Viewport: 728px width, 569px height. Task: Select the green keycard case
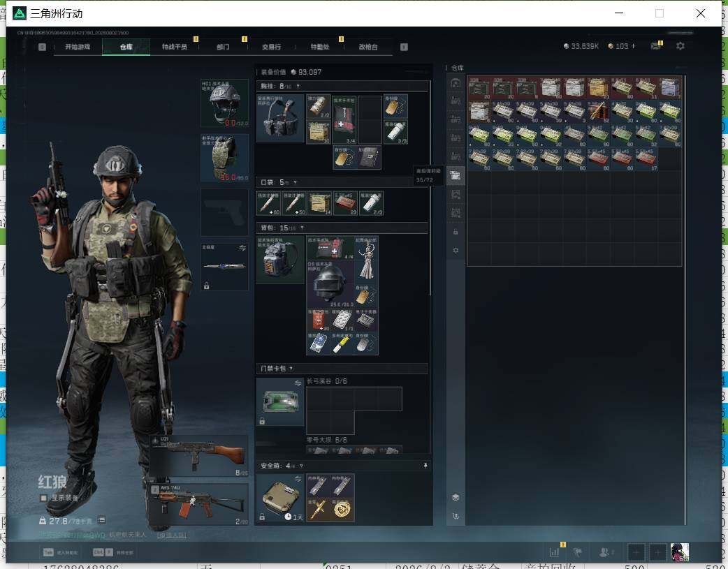pyautogui.click(x=280, y=401)
